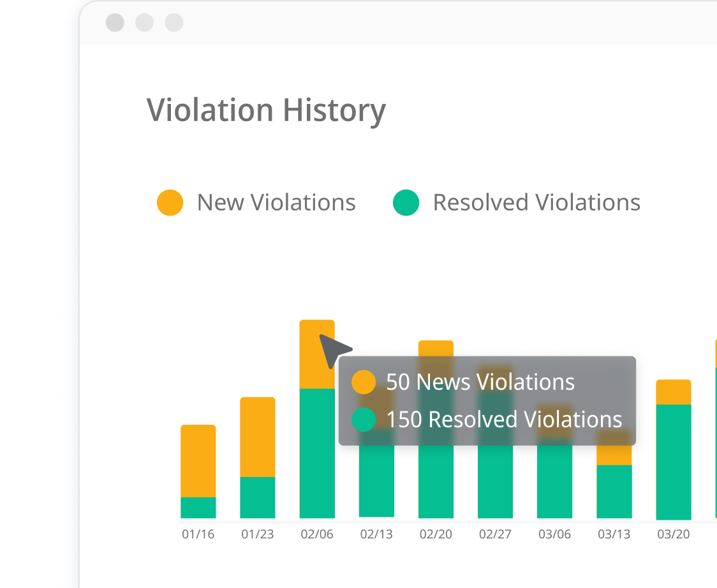Click the 50 News Violations tooltip text
Viewport: 717px width, 588px height.
point(481,381)
